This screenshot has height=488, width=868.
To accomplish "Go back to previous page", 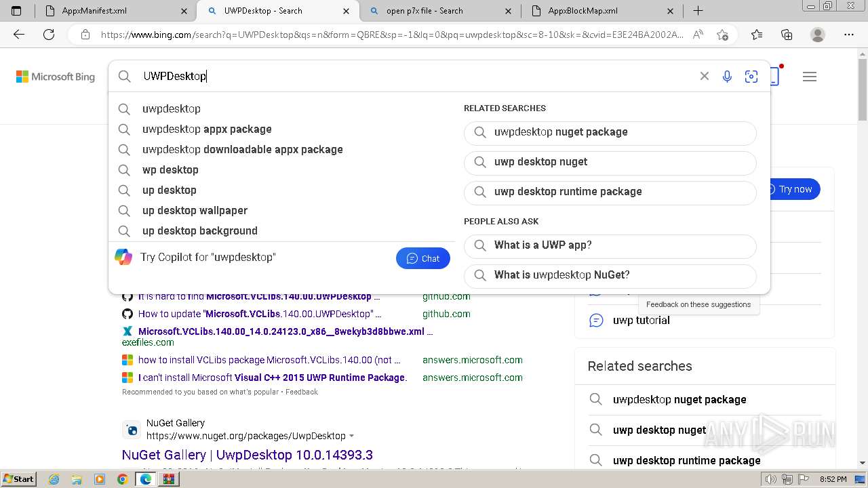I will (x=19, y=35).
